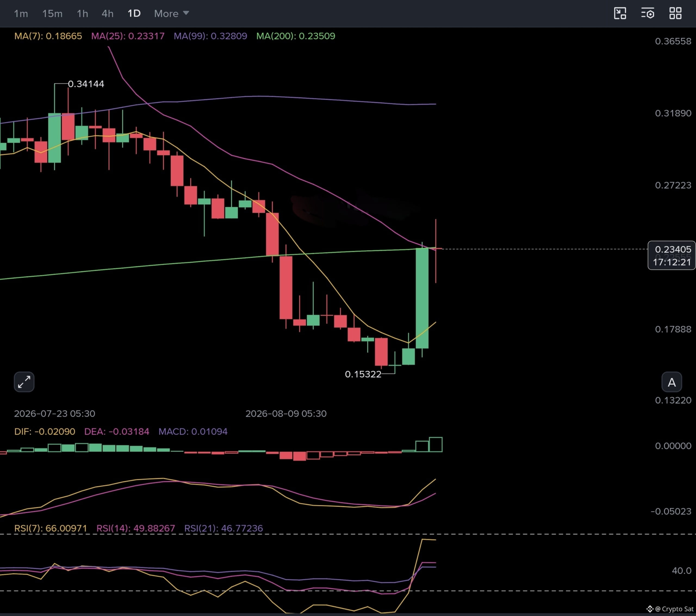The image size is (696, 616).
Task: Click the 40.0 RSI axis label
Action: [x=682, y=570]
